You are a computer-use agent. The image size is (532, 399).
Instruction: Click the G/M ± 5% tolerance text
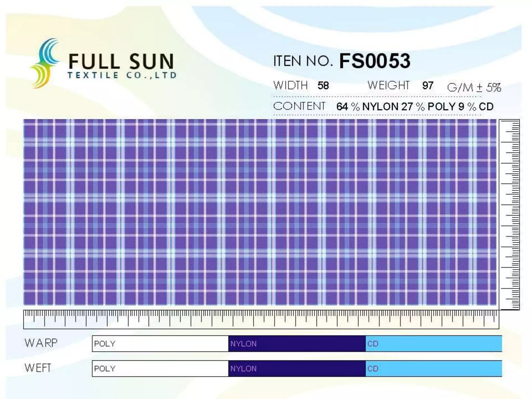474,87
